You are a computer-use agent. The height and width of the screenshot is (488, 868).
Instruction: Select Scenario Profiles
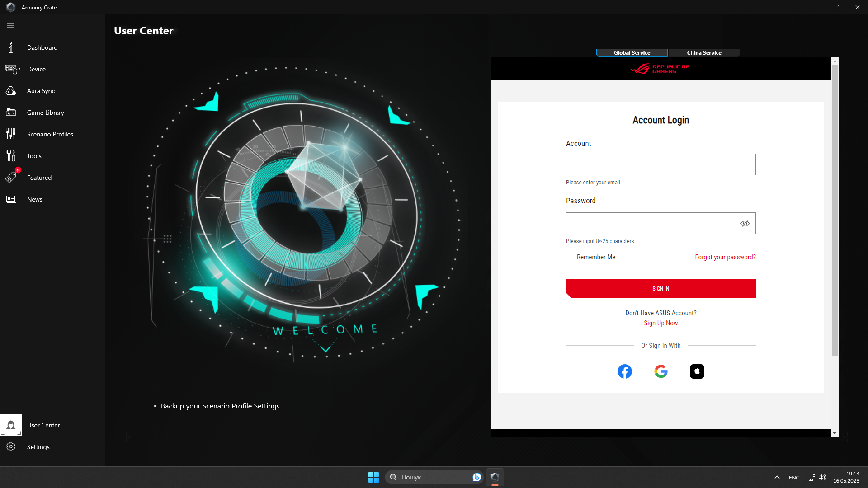(x=50, y=134)
